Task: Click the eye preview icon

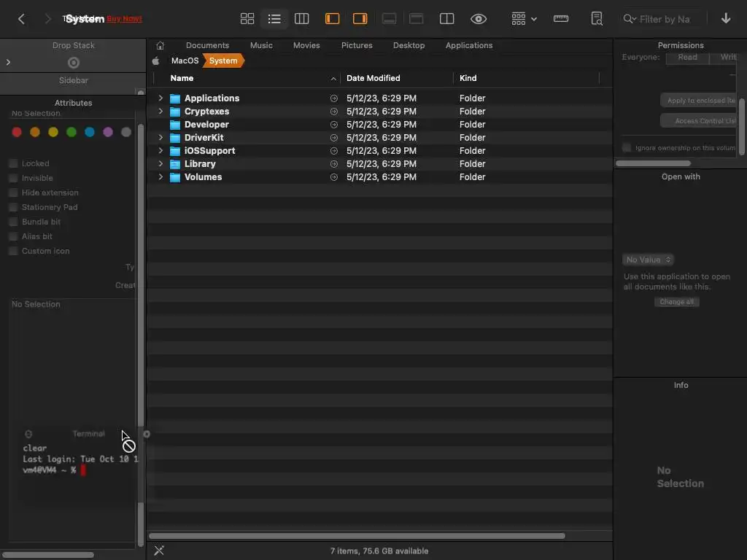Action: (479, 19)
